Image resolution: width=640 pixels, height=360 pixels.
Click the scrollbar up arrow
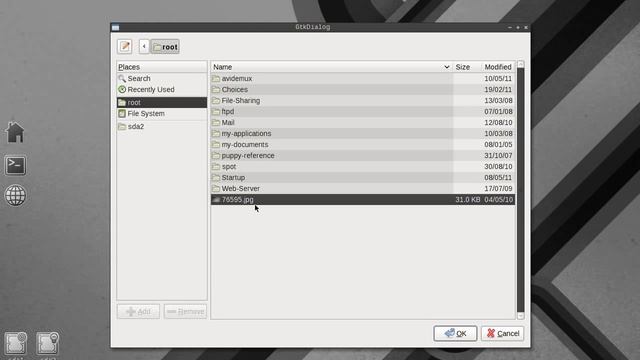pyautogui.click(x=520, y=64)
